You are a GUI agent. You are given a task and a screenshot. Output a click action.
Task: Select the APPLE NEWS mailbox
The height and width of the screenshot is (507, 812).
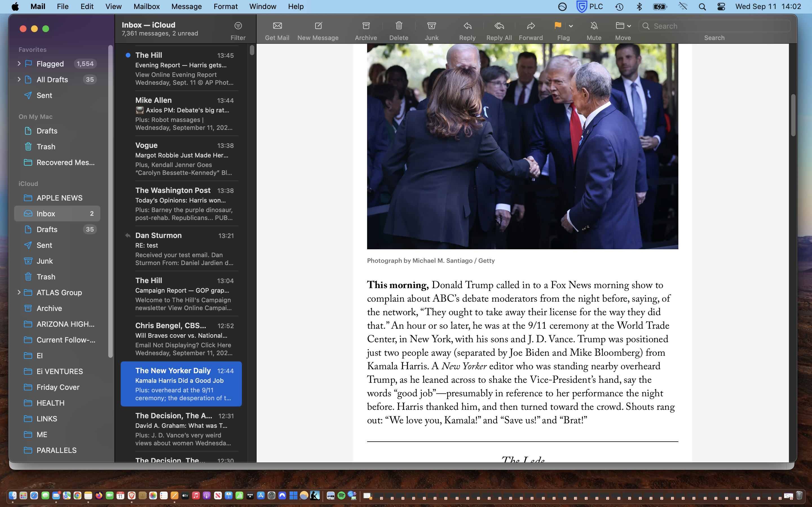coord(59,198)
